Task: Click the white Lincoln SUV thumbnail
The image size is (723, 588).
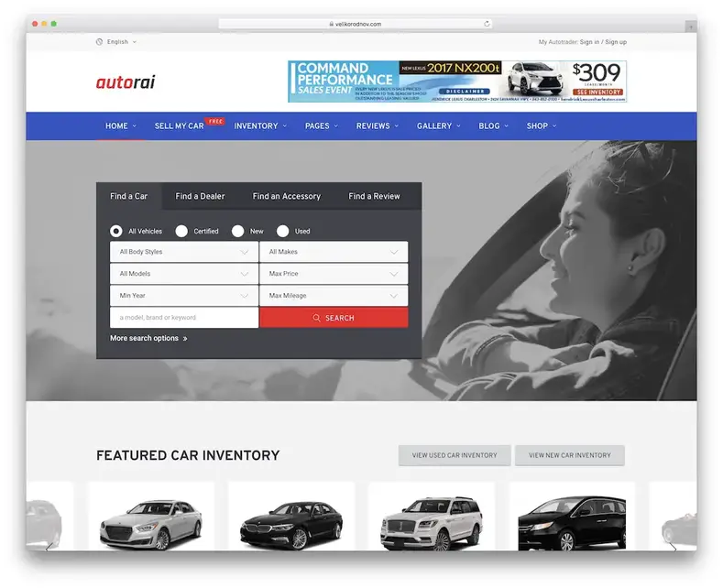Action: (432, 524)
